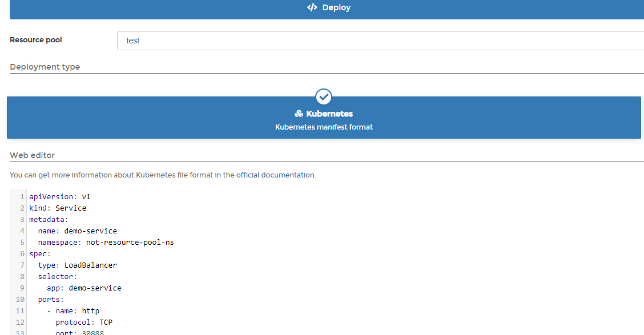The width and height of the screenshot is (644, 335).
Task: Click the checkmark icon above Kubernetes
Action: tap(324, 97)
